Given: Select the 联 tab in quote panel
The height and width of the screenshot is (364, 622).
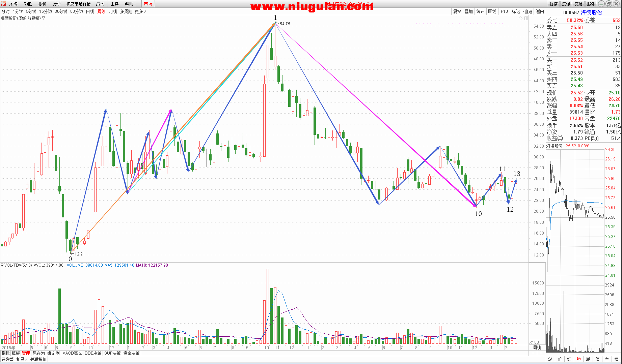Looking at the screenshot, I should pos(588,359).
